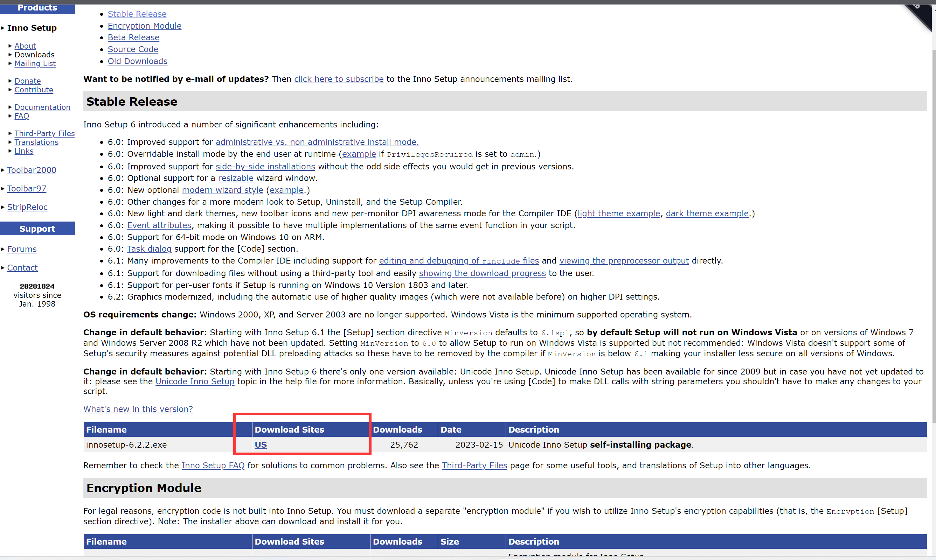
Task: Open the dark theme example link
Action: [707, 213]
